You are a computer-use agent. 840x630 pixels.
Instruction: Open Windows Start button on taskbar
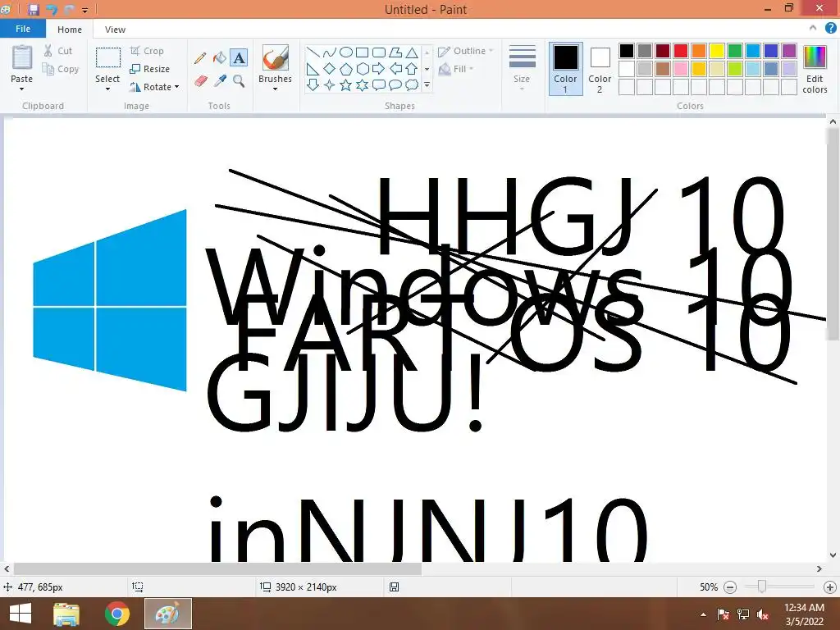coord(21,614)
